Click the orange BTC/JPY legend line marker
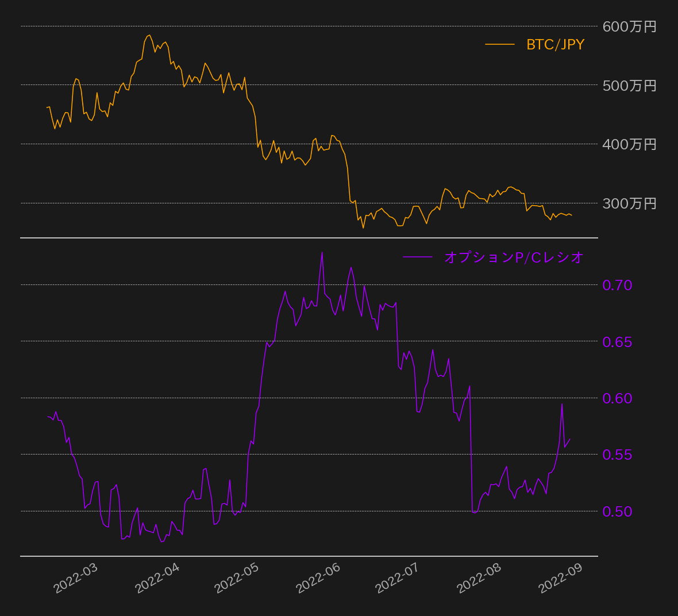Screen dimensions: 678x616 click(498, 44)
